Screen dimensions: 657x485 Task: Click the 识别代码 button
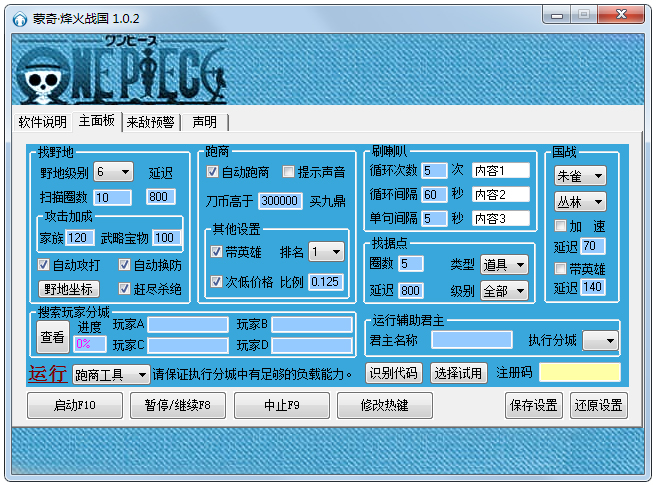[393, 373]
